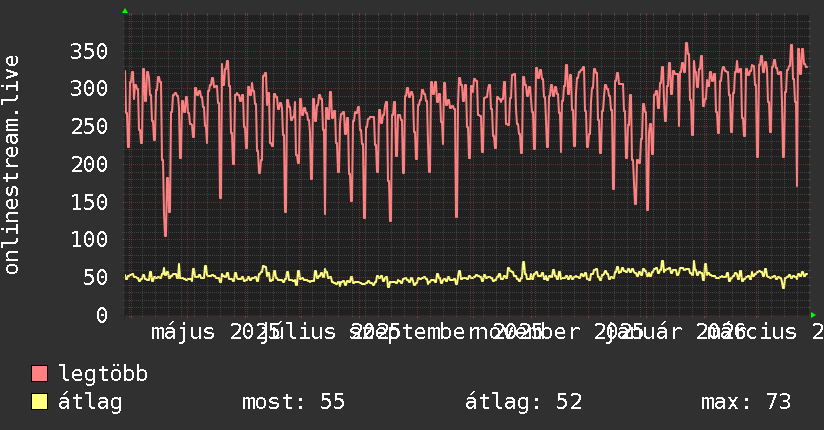Click the onlinestream.live axis title
The height and width of the screenshot is (430, 824).
click(x=11, y=165)
